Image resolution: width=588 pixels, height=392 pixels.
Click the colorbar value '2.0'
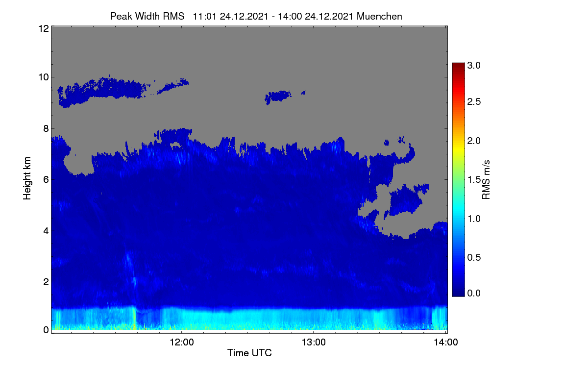(x=474, y=141)
